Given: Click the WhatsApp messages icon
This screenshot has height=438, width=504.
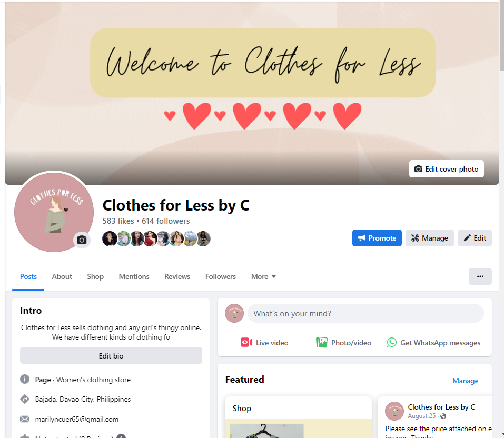Looking at the screenshot, I should pos(391,343).
